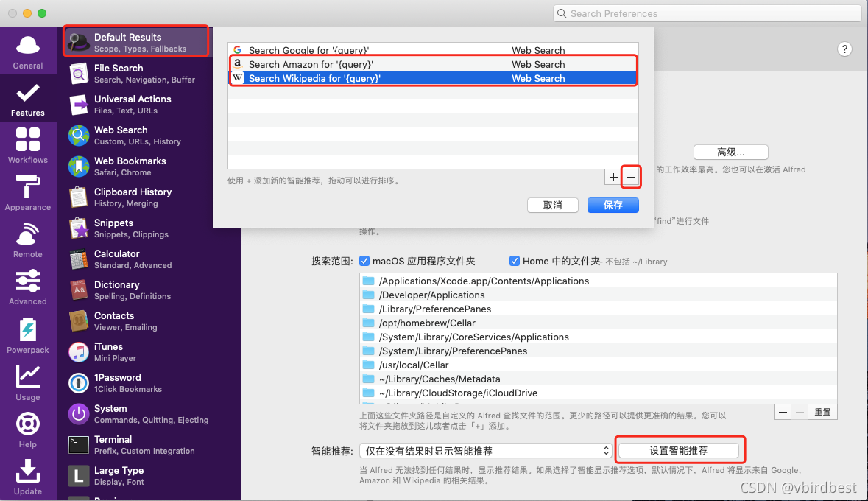Toggle macOS 应用程序文件夹 checkbox
868x501 pixels.
364,261
